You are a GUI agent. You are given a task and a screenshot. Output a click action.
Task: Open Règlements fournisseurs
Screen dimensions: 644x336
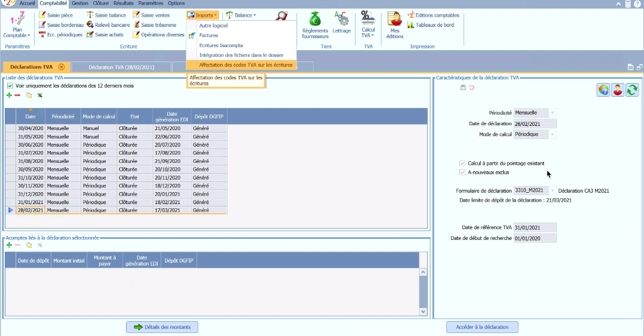315,26
